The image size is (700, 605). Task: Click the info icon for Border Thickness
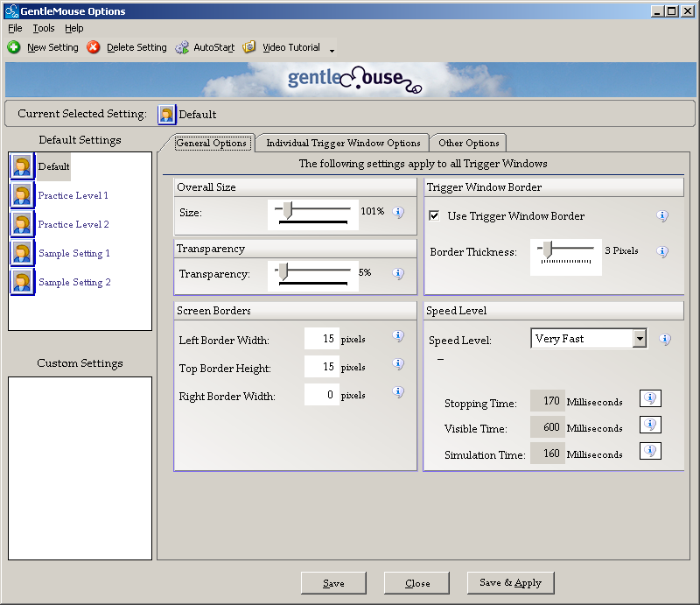pos(662,251)
